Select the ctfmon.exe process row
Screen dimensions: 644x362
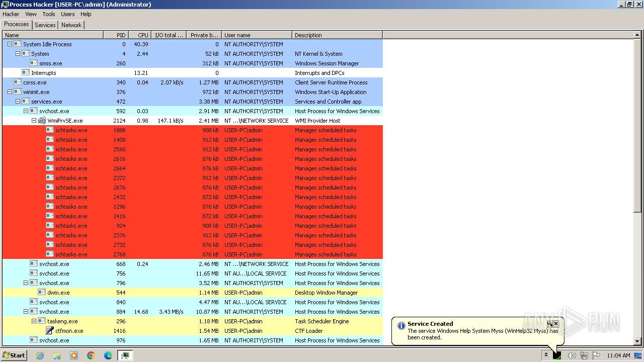coord(193,331)
